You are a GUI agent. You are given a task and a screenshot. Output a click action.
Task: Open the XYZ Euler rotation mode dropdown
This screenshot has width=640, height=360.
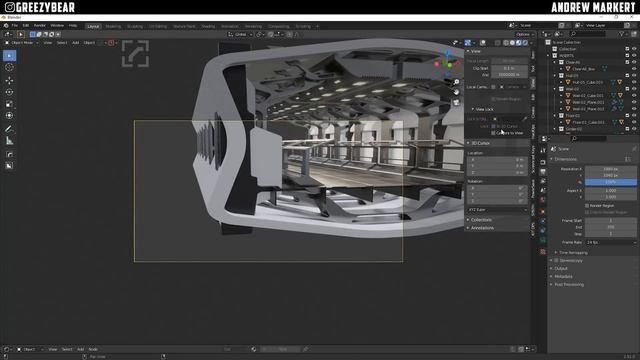pyautogui.click(x=497, y=210)
